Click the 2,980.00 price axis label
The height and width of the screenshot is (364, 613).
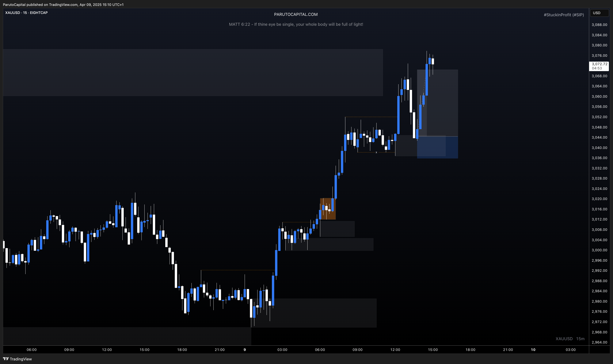(x=599, y=301)
